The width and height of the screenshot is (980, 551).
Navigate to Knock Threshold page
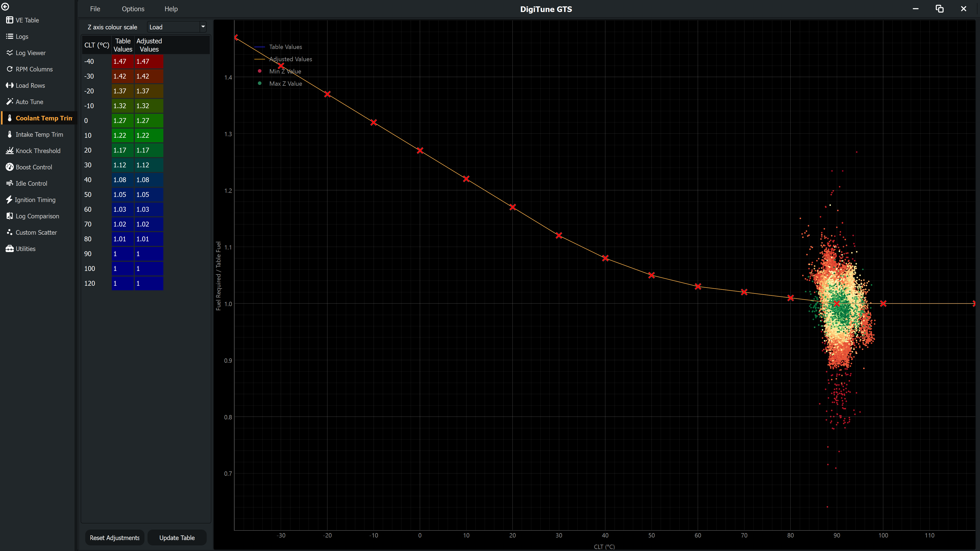(38, 151)
